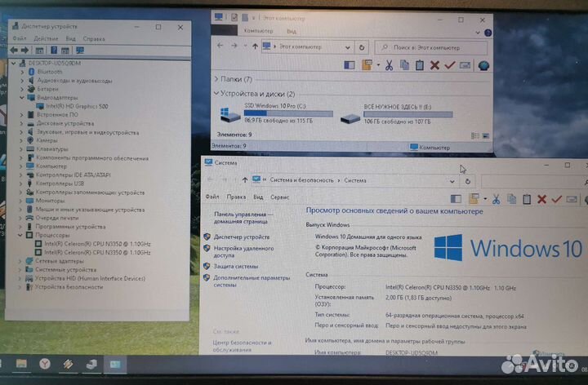This screenshot has height=385, width=588.
Task: Open the Этот компьютер address bar dropdown
Action: (348, 47)
